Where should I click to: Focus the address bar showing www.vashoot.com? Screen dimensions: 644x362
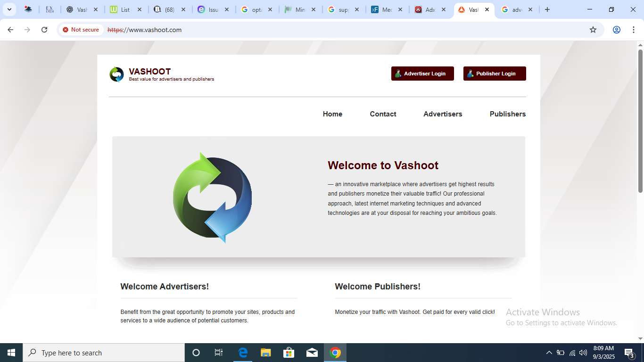coord(330,30)
